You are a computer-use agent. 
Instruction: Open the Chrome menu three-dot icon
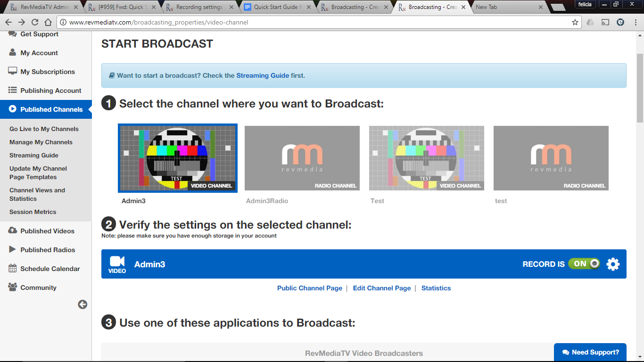click(635, 22)
